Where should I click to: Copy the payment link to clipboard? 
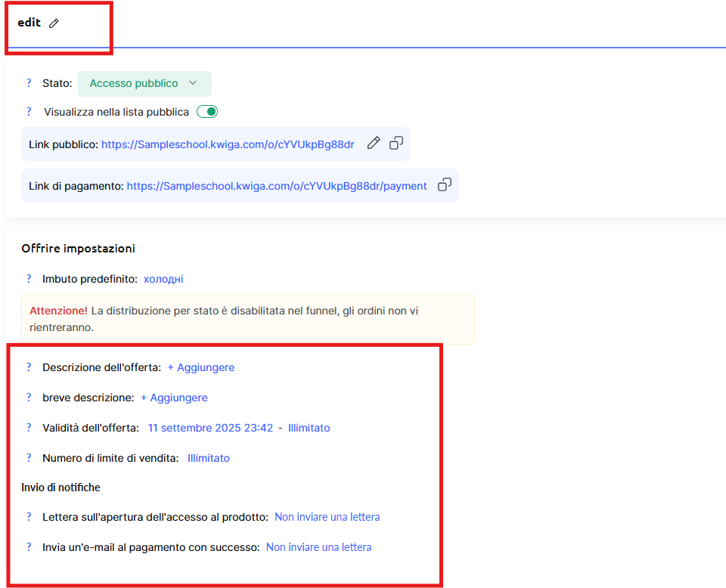(x=445, y=185)
